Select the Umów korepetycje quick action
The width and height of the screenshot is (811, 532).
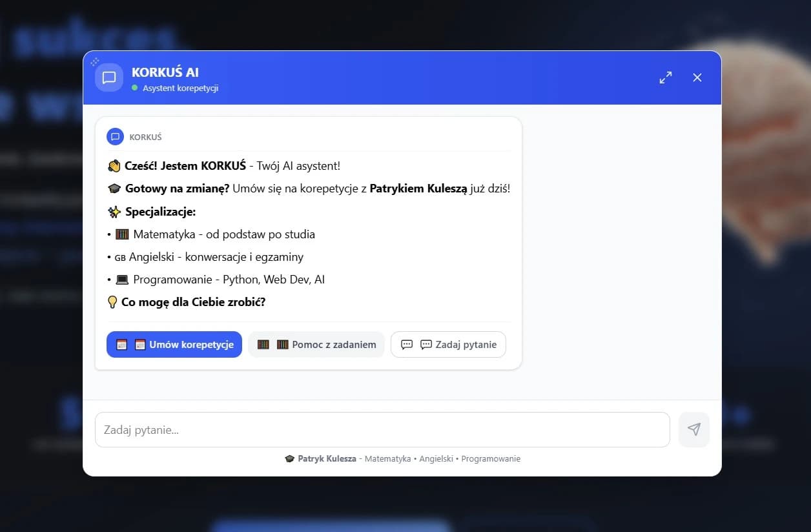(x=174, y=344)
